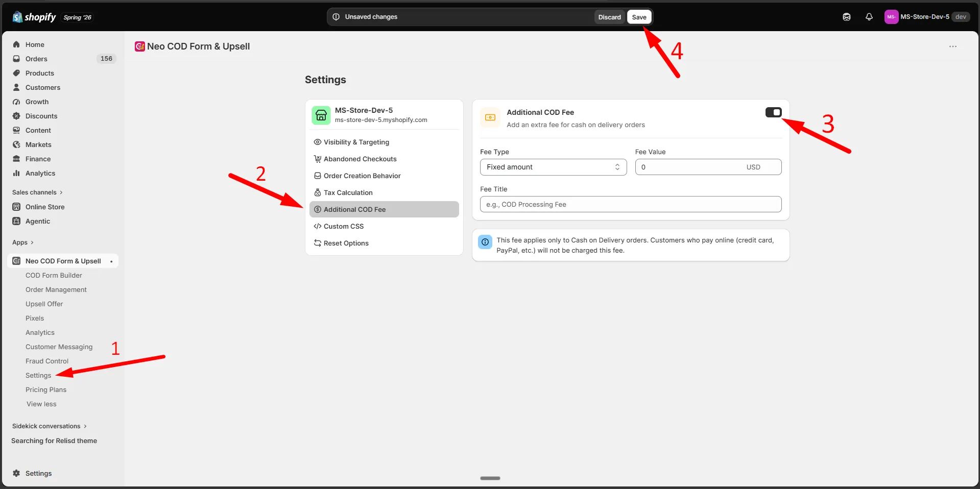Open Order Management page
This screenshot has height=489, width=980.
coord(56,289)
